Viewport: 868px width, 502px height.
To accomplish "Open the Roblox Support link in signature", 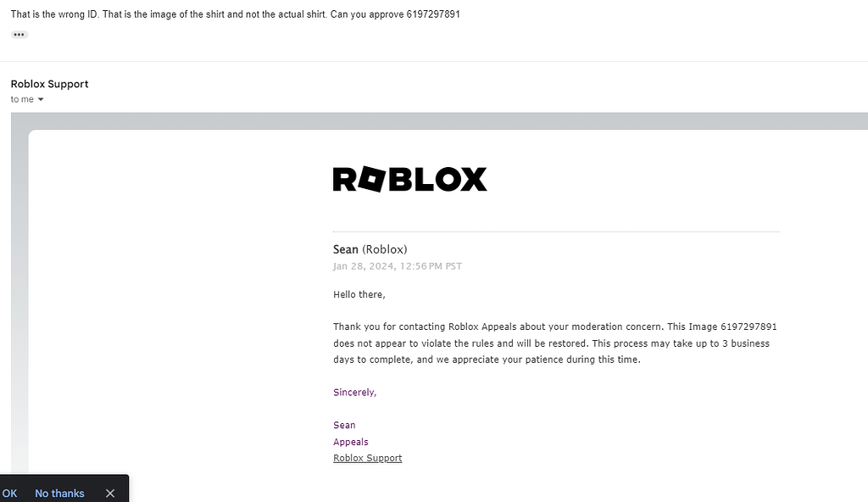I will (367, 458).
